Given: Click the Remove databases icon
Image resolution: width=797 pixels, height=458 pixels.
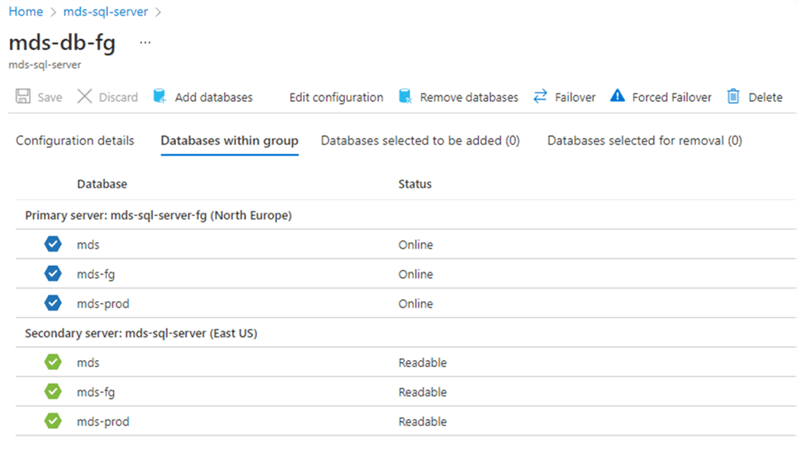Looking at the screenshot, I should (405, 96).
